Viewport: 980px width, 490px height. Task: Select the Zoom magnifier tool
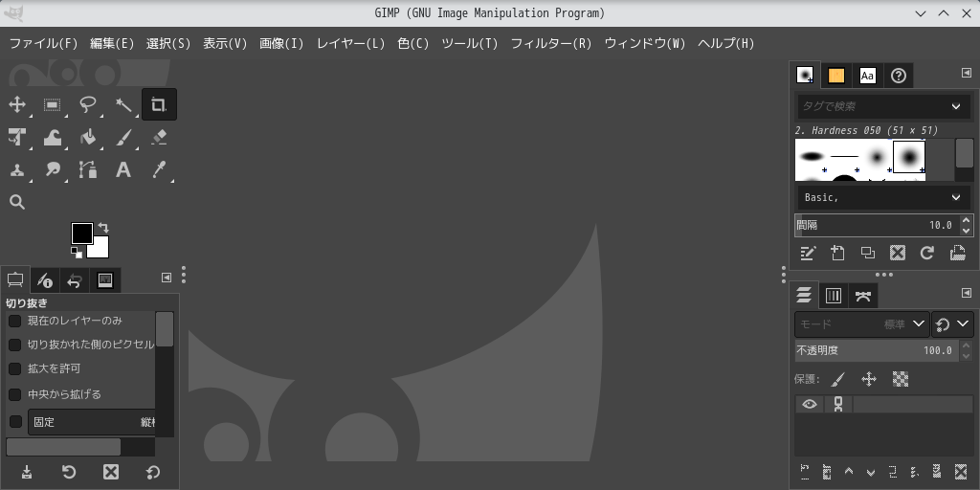coord(17,202)
